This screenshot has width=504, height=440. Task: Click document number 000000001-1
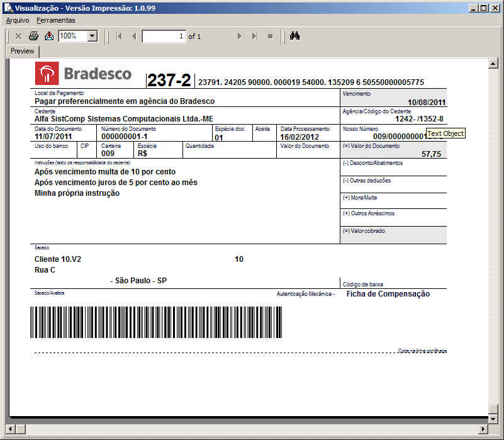coord(125,137)
